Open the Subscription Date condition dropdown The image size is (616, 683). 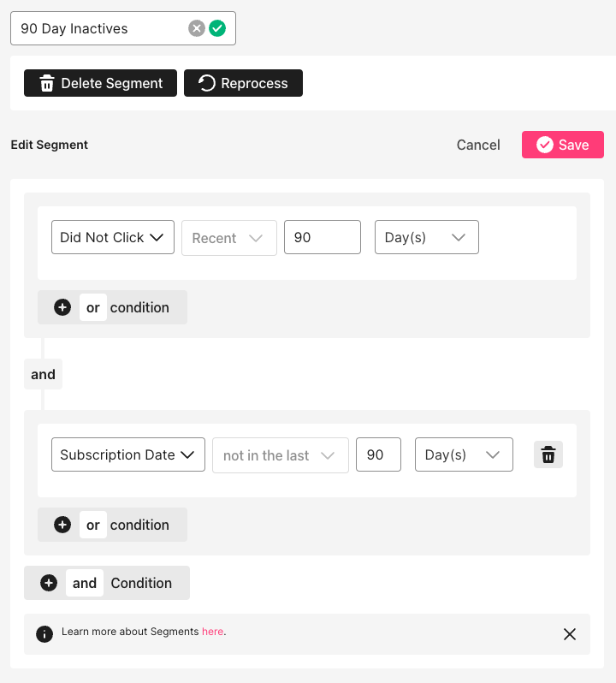(127, 454)
